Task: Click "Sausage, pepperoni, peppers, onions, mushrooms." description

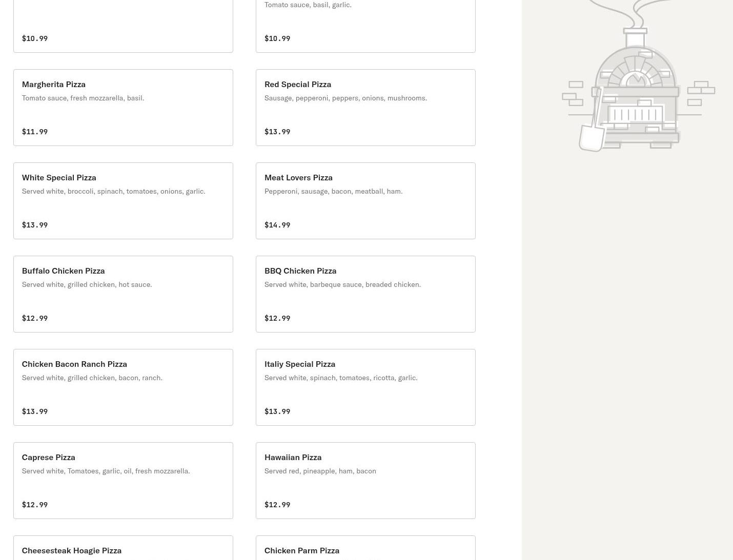Action: tap(345, 98)
